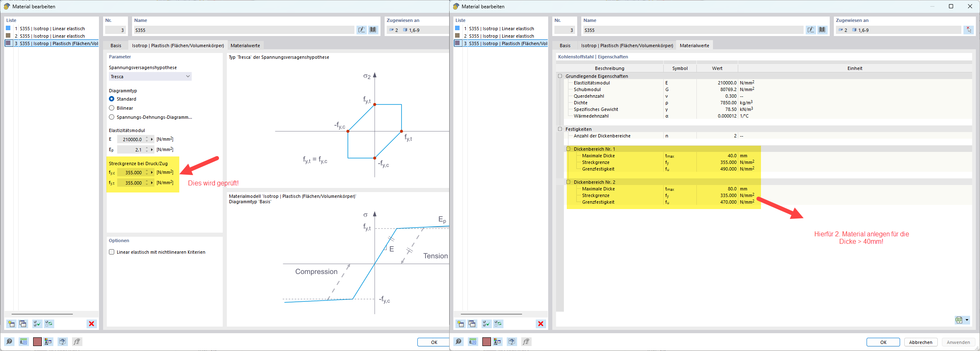
Task: Click the Excel export icon below the properties table
Action: point(958,320)
